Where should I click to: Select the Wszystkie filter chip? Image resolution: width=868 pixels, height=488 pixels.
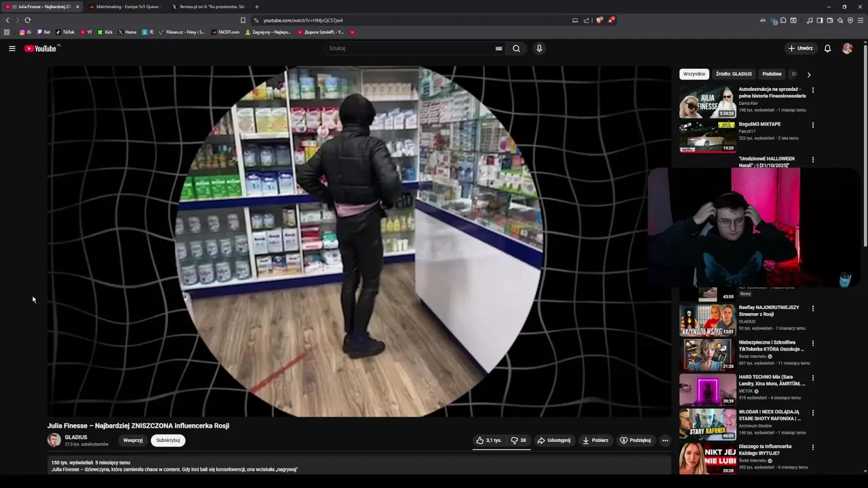tap(694, 74)
